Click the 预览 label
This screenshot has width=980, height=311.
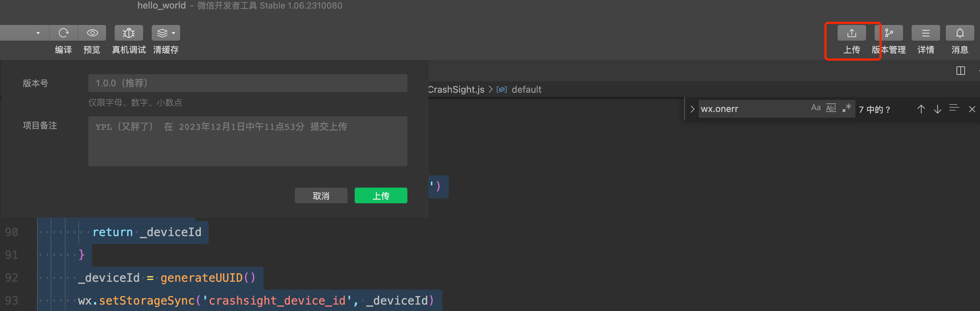[92, 50]
